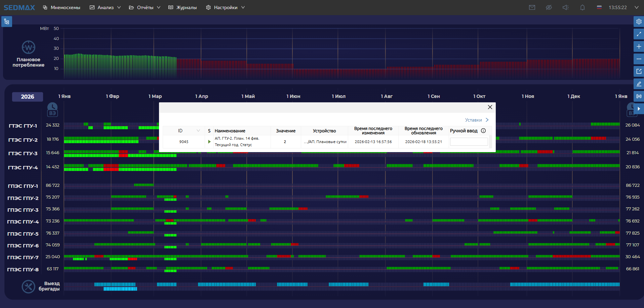This screenshot has width=644, height=308.
Task: Activate the pencil edit tool
Action: tap(639, 84)
